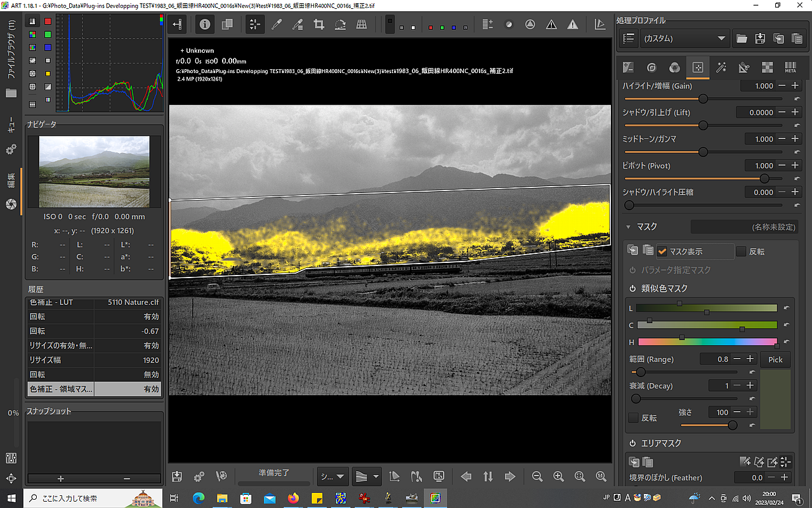Viewport: 812px width, 508px height.
Task: Decrease the 強さ value
Action: coord(737,412)
